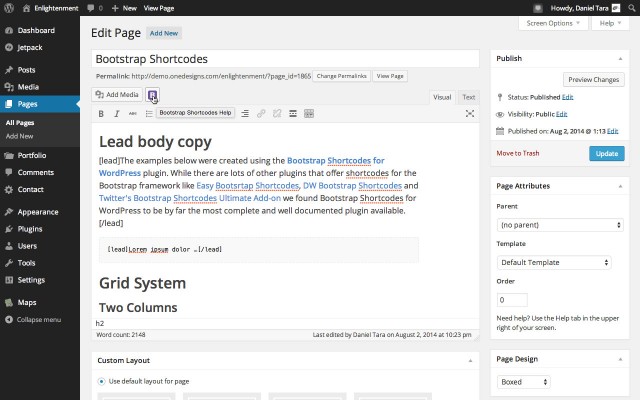Click the View Page button near permalink
This screenshot has width=640, height=400.
point(390,76)
